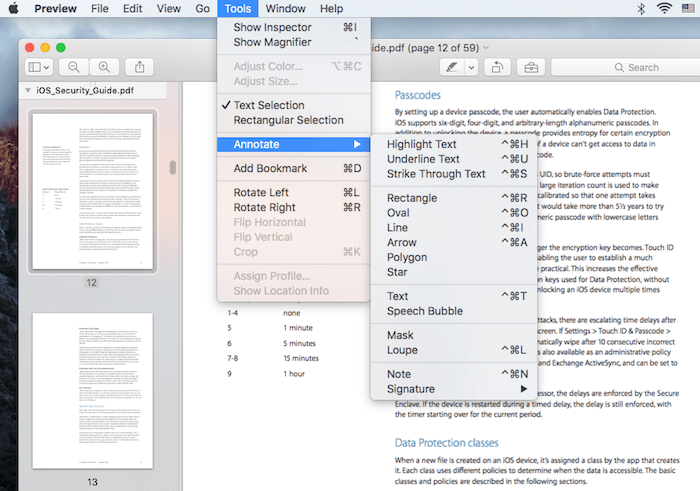Image resolution: width=700 pixels, height=491 pixels.
Task: Choose Note annotation
Action: click(x=454, y=374)
